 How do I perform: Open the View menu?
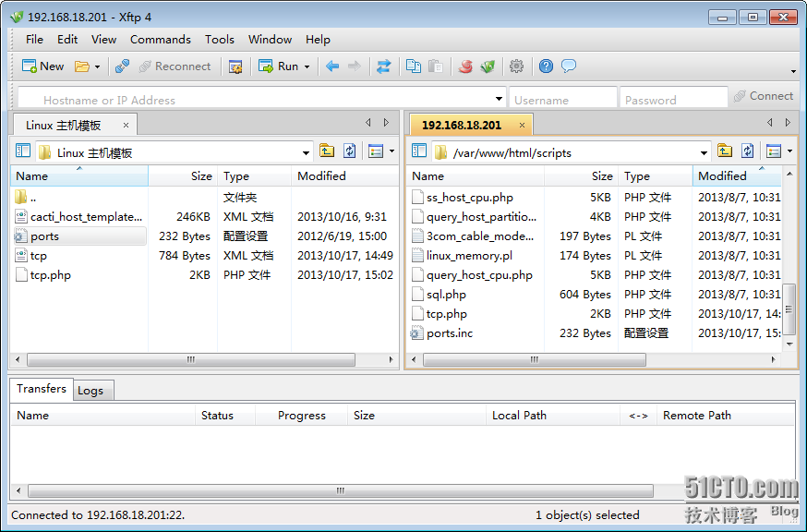point(104,39)
